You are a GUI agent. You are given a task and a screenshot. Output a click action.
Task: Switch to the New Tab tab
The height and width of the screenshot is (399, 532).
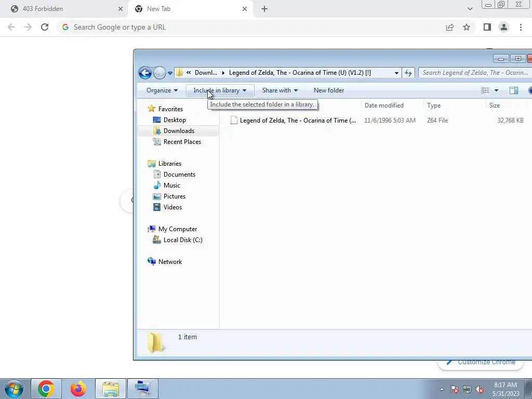coord(191,9)
